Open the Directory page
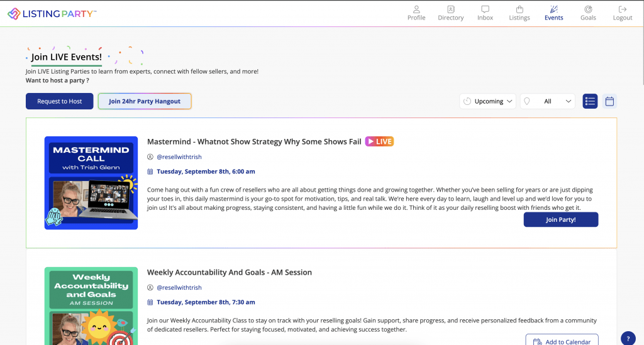644x345 pixels. 450,13
